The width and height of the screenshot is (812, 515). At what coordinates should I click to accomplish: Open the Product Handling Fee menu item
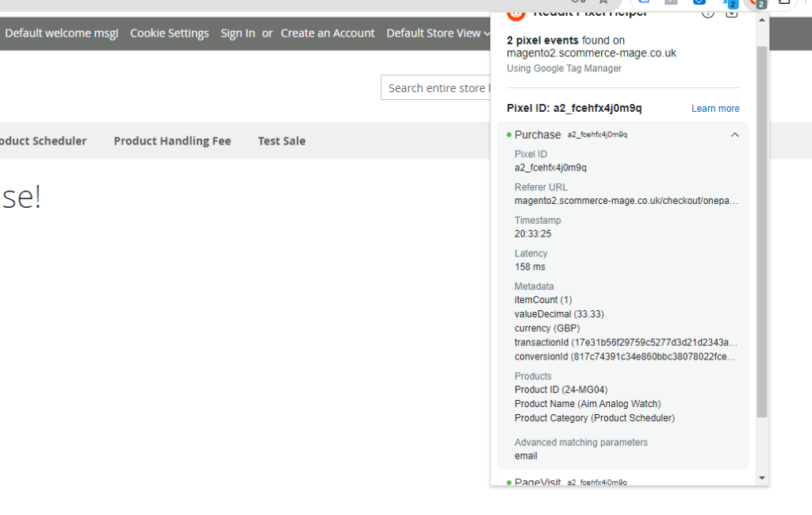172,140
